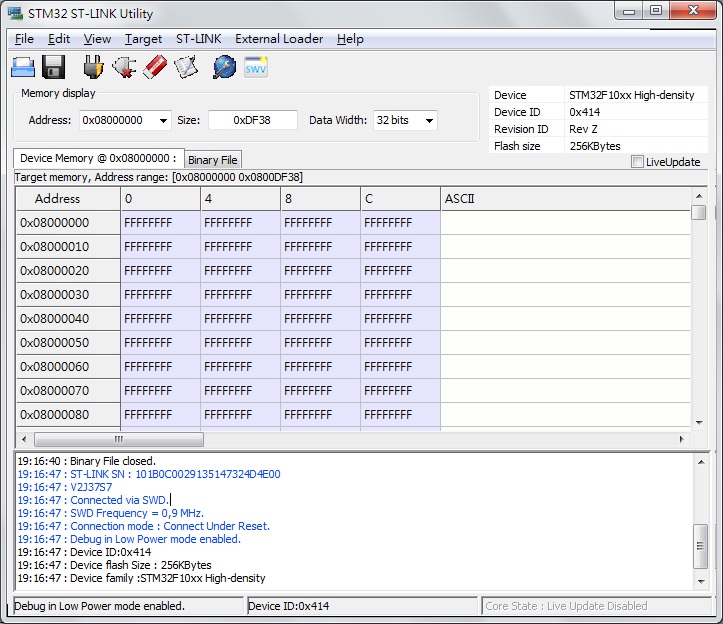Image resolution: width=723 pixels, height=624 pixels.
Task: Click the 'Connected via SWD.' log line
Action: point(93,500)
